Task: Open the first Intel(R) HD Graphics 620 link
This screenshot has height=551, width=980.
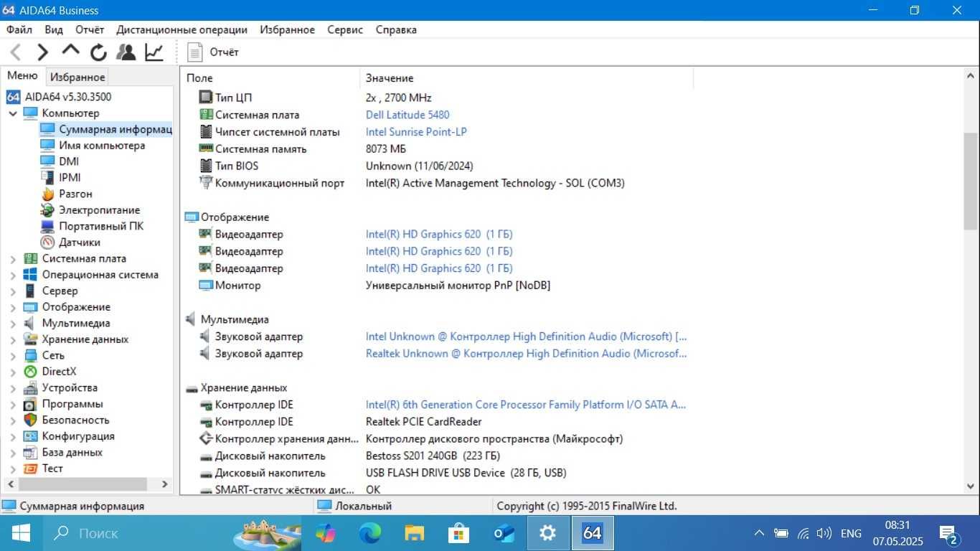Action: 439,234
